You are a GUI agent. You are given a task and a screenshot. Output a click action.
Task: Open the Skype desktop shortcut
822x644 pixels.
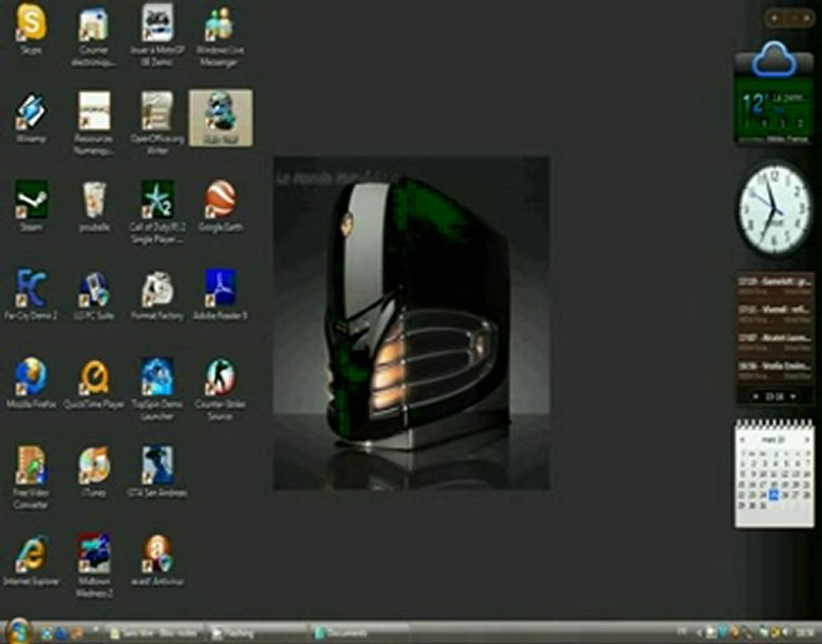click(31, 29)
